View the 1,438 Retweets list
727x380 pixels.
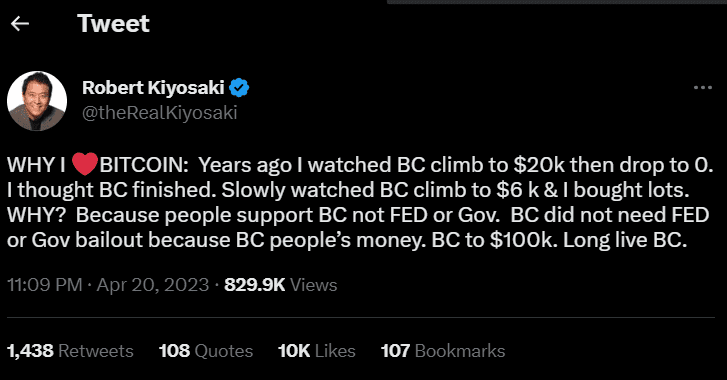pyautogui.click(x=70, y=351)
